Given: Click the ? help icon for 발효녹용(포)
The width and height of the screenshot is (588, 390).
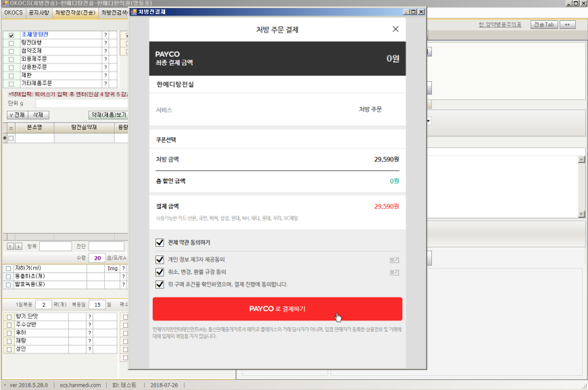Looking at the screenshot, I should click(x=124, y=285).
